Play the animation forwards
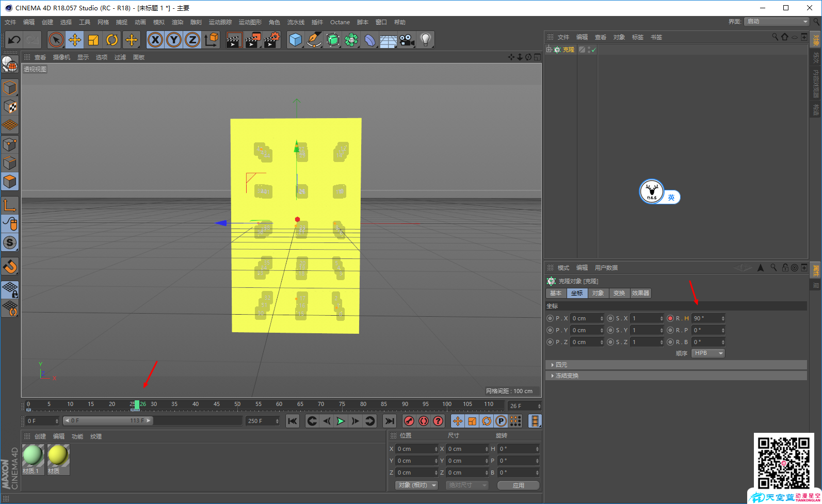 pos(341,421)
